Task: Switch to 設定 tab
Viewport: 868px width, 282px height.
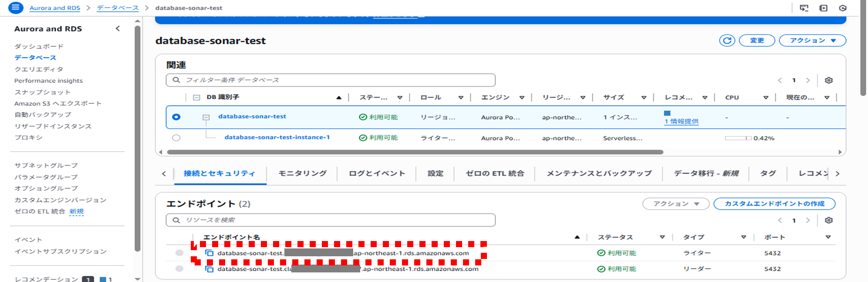Action: pos(436,173)
